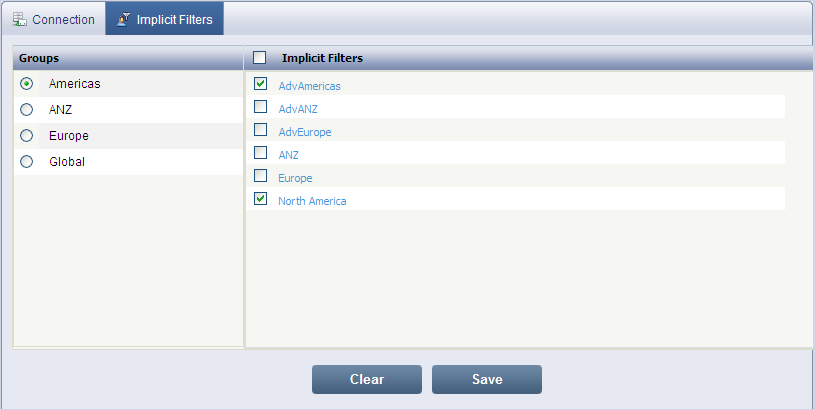Uncheck the AdvAmericas filter checkbox

[261, 84]
